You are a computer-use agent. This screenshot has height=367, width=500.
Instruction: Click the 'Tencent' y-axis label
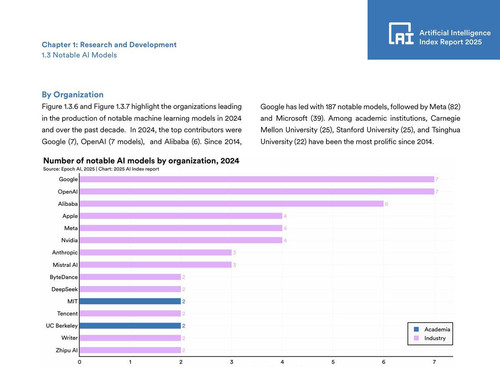pyautogui.click(x=67, y=313)
